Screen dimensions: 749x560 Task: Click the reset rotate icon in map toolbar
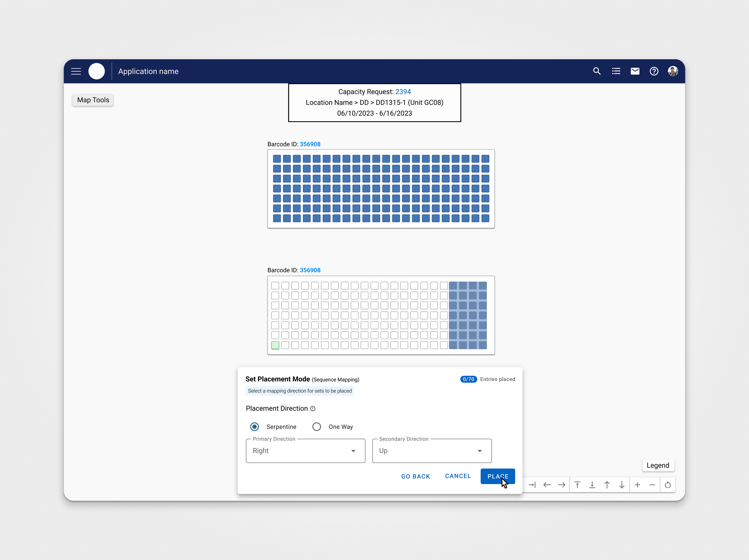[x=668, y=485]
